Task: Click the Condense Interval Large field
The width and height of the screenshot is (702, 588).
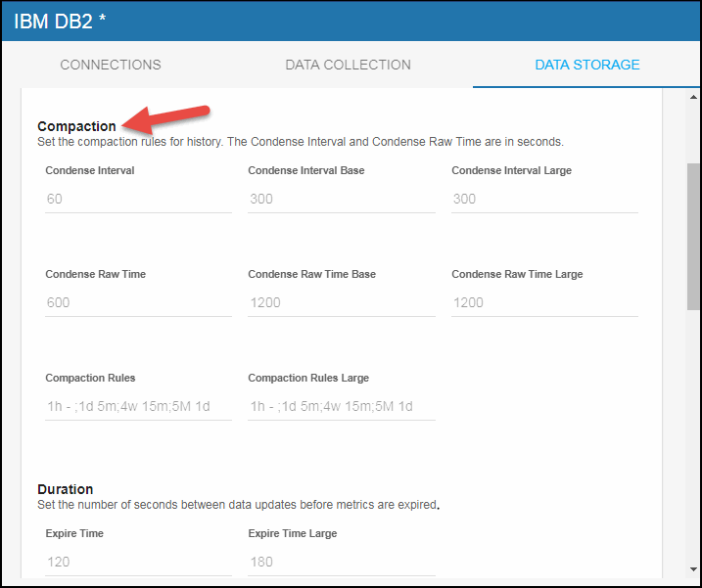Action: pyautogui.click(x=544, y=199)
